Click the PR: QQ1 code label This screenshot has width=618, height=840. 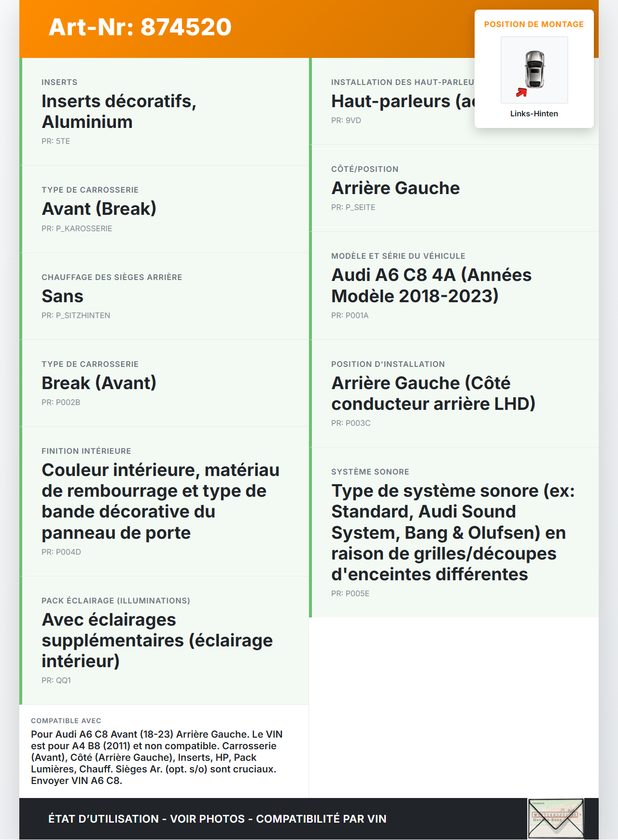point(56,680)
